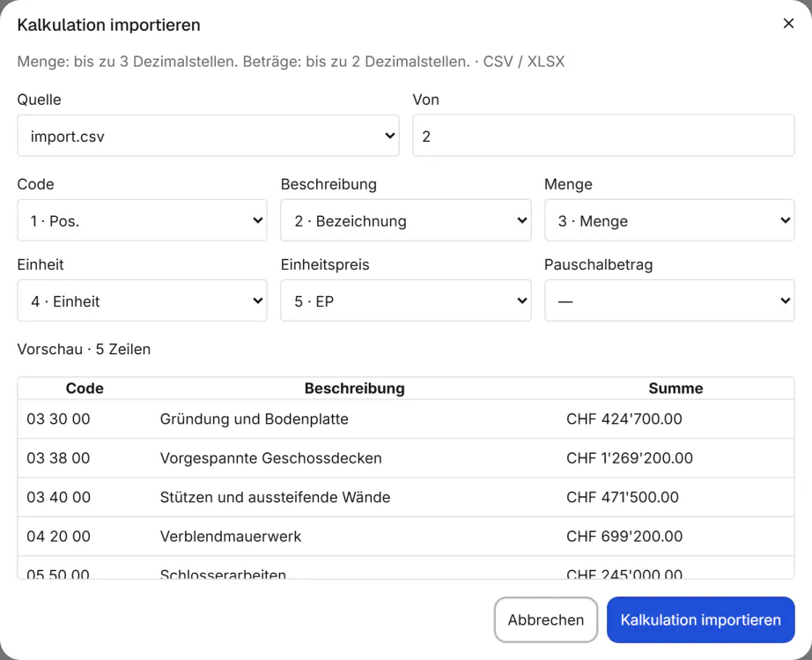The width and height of the screenshot is (812, 660).
Task: Click the Code table header
Action: click(85, 389)
